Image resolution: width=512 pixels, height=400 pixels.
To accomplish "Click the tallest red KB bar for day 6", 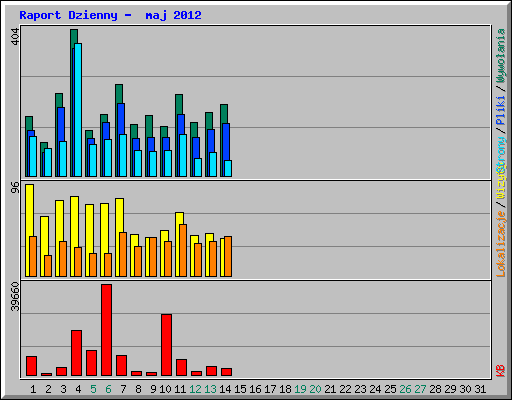I will [x=107, y=330].
